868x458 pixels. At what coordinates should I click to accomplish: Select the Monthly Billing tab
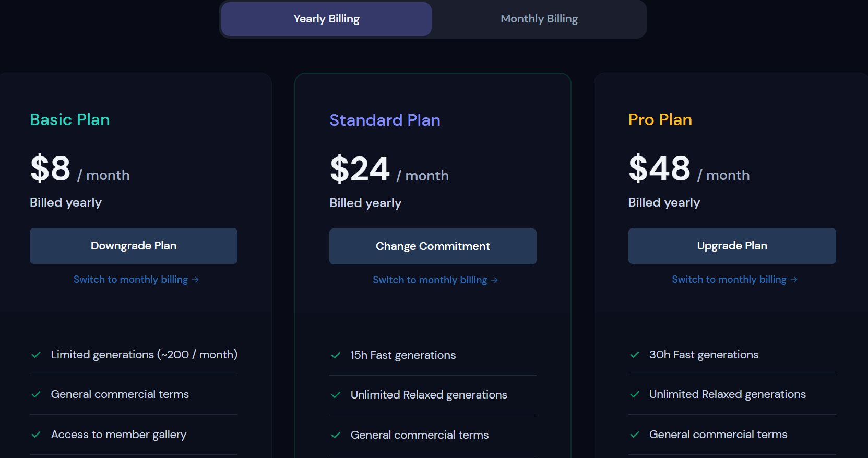tap(539, 19)
